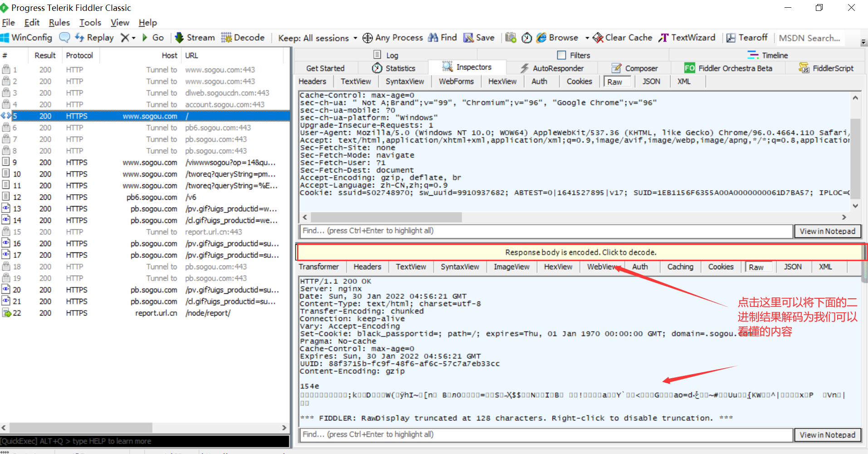Open WinConfig from the toolbar

tap(26, 38)
